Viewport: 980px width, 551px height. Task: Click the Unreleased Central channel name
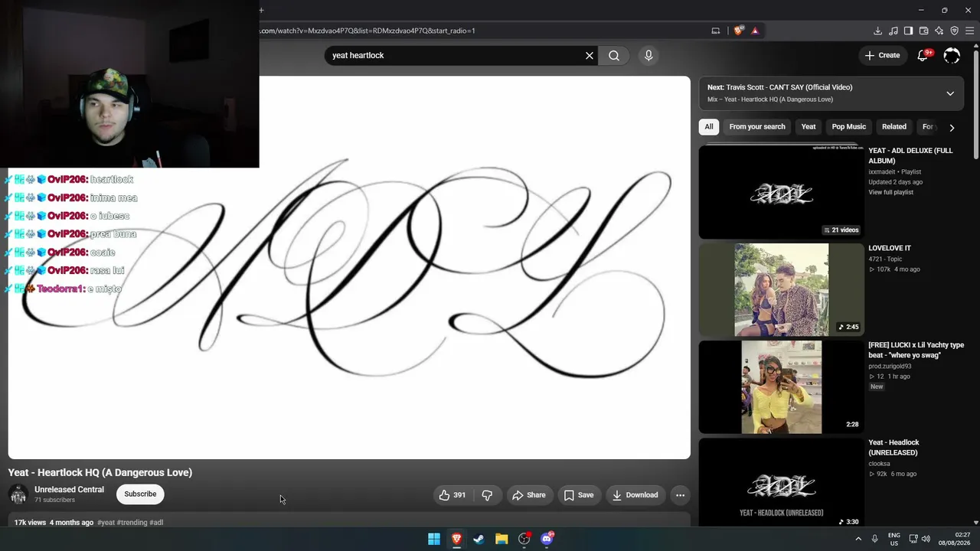pos(69,490)
